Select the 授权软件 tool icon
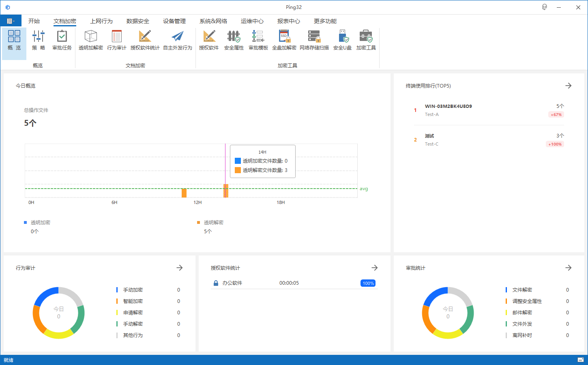 209,40
